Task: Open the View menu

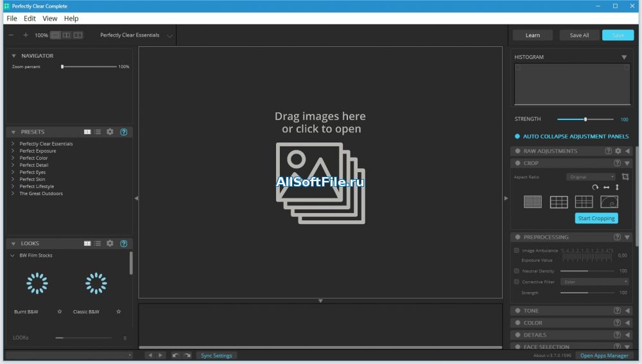Action: (x=49, y=19)
